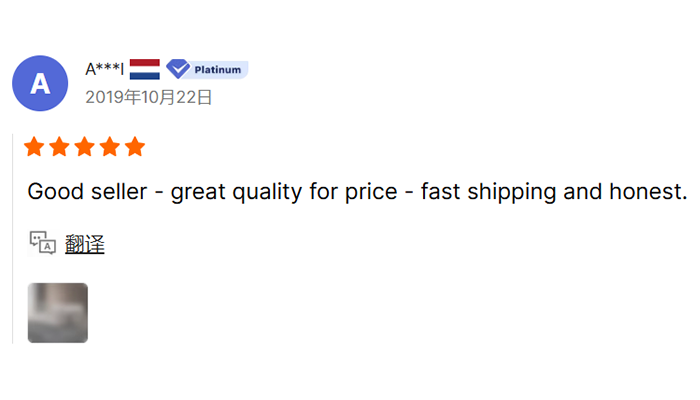Select the fourth orange rating star

(x=110, y=147)
